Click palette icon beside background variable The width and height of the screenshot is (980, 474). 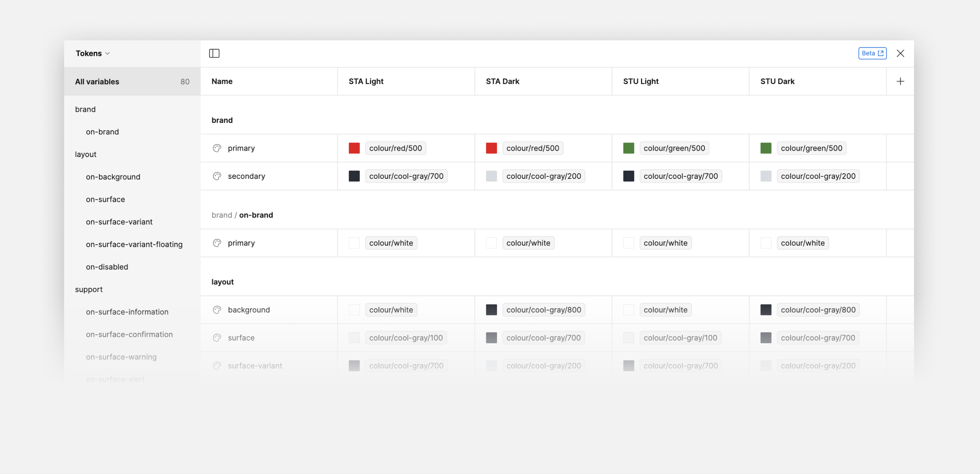pyautogui.click(x=217, y=310)
